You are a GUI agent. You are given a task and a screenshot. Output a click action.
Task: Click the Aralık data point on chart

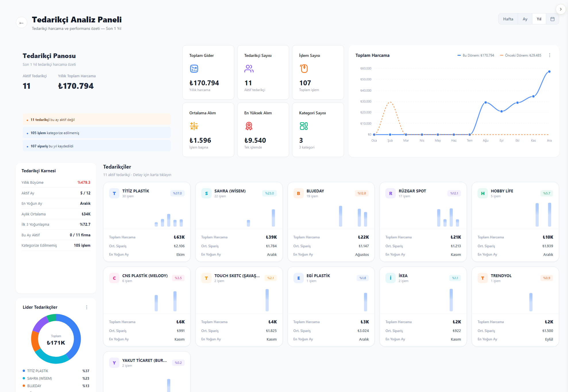click(x=549, y=72)
